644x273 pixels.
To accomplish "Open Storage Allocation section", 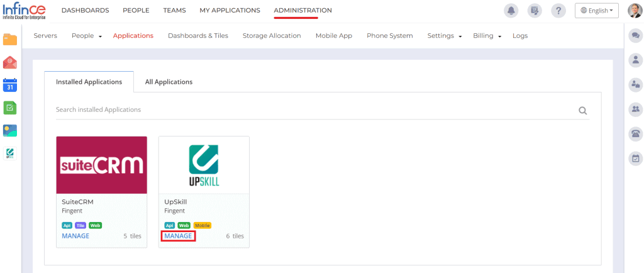I will point(272,36).
